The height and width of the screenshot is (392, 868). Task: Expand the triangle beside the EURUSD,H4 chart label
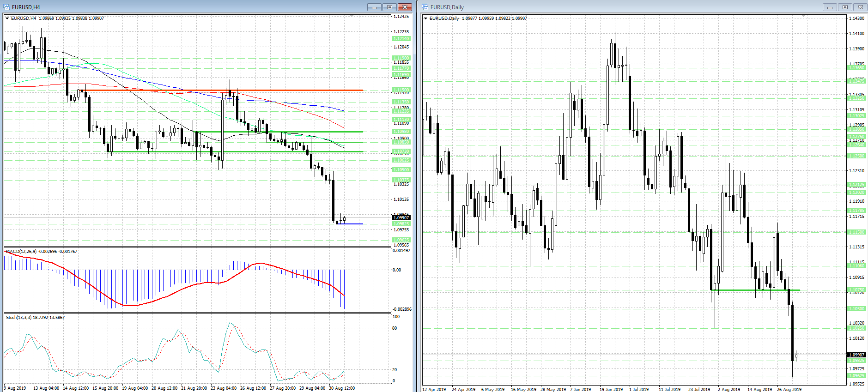click(7, 18)
